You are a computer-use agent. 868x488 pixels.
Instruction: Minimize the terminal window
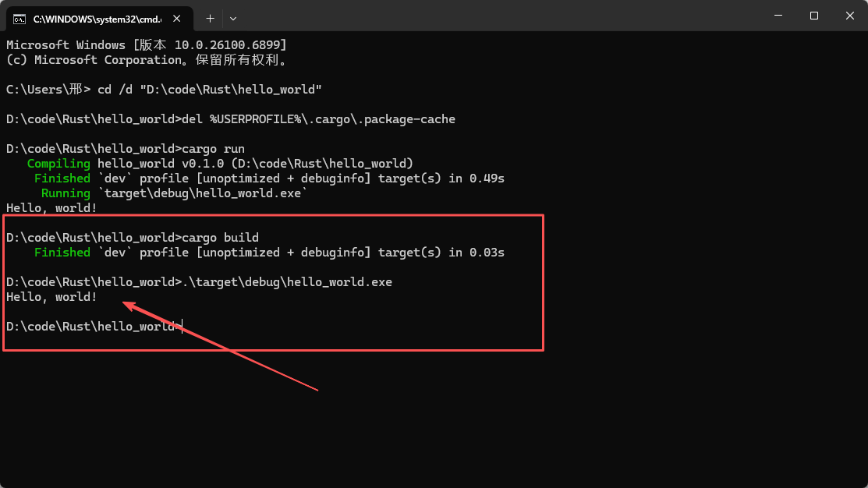(778, 16)
